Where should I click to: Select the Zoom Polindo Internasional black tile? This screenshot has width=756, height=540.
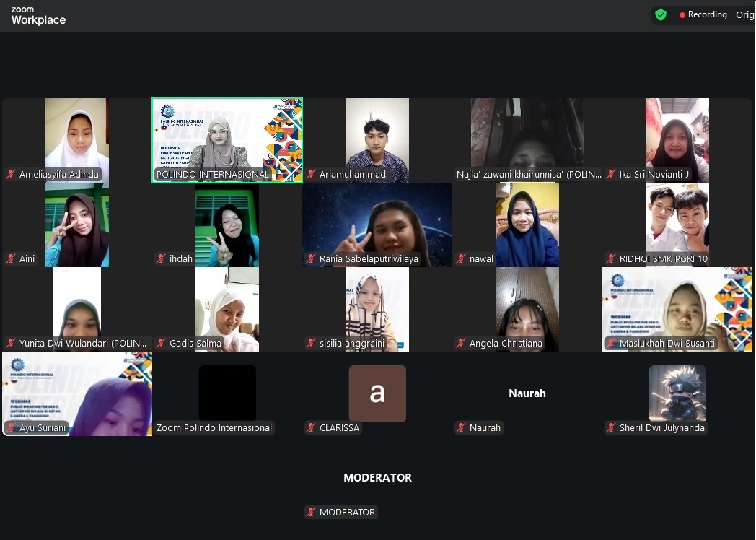coord(227,392)
